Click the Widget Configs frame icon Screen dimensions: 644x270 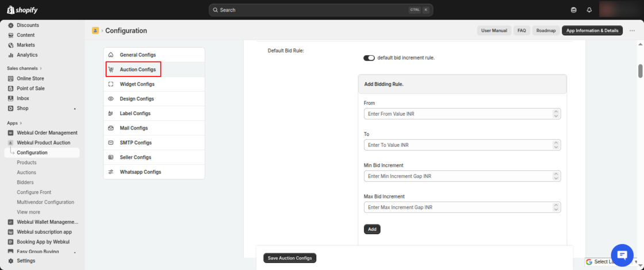click(x=110, y=84)
